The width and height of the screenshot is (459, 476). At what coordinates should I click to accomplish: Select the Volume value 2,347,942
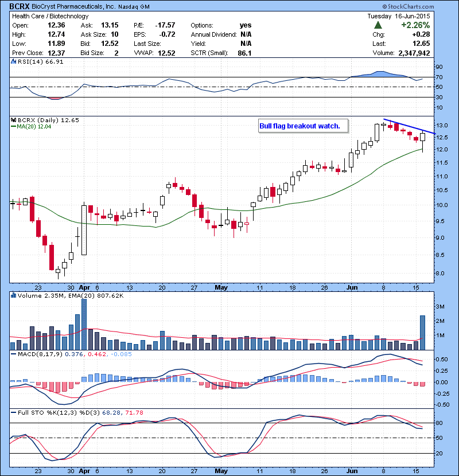pyautogui.click(x=414, y=53)
